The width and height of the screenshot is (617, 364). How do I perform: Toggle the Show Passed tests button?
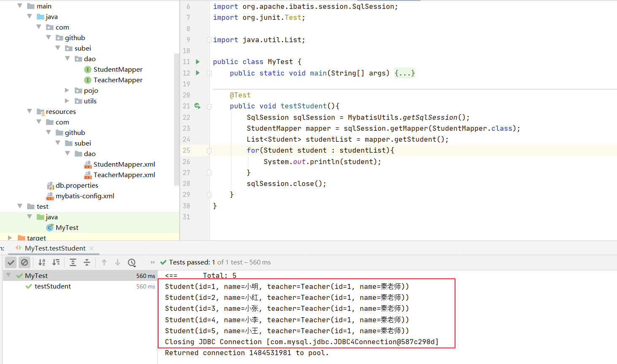click(11, 262)
